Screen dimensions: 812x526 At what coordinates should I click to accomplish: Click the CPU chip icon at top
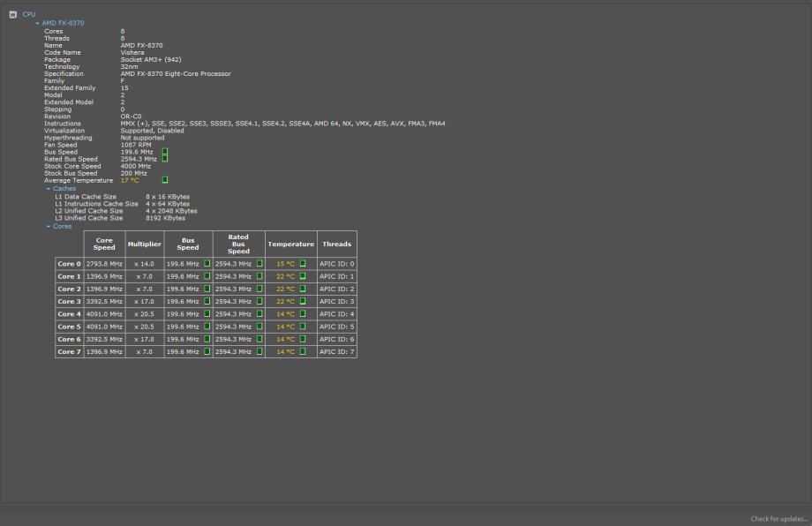[12, 14]
